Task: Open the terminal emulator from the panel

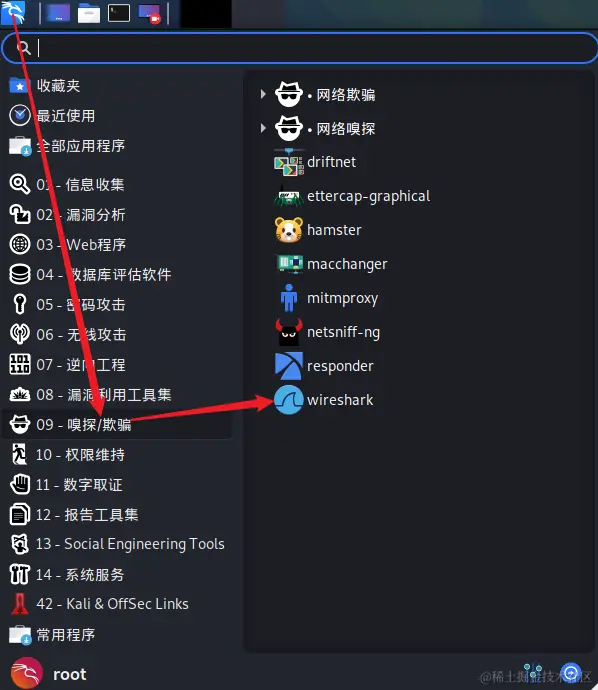Action: (x=119, y=13)
